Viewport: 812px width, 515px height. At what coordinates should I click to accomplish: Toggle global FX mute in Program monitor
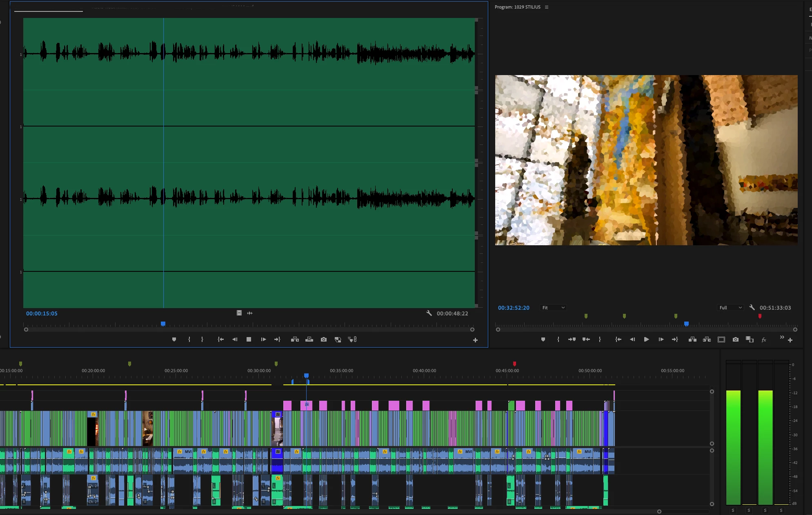tap(764, 340)
